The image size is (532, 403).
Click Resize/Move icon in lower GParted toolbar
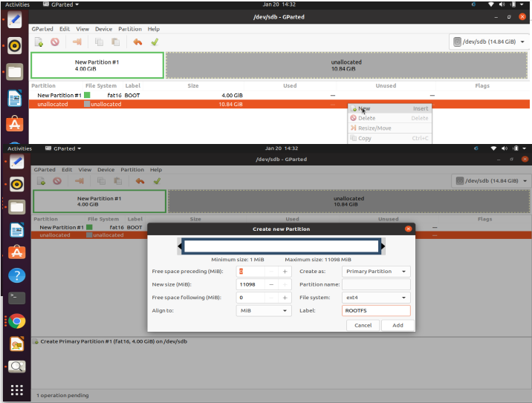pyautogui.click(x=80, y=181)
